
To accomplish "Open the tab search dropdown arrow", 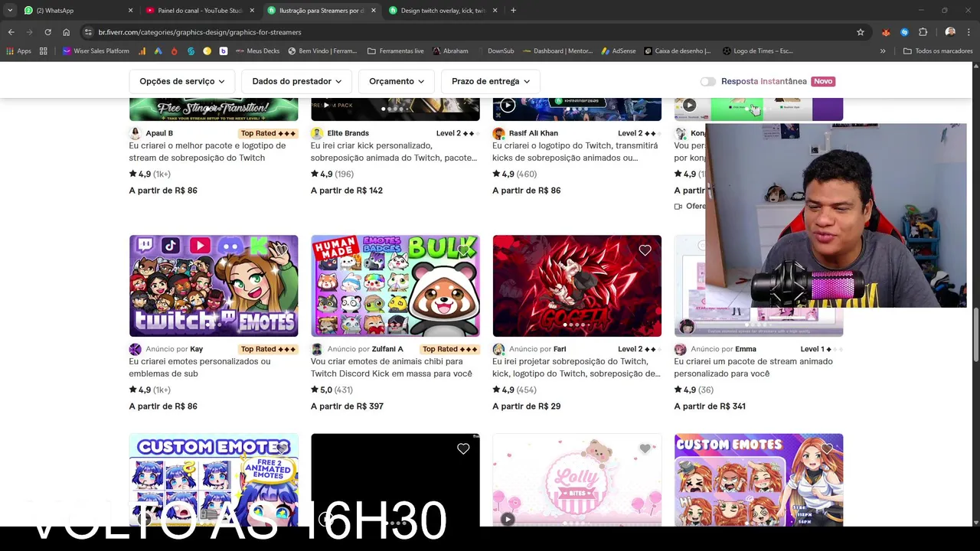I will [x=10, y=11].
